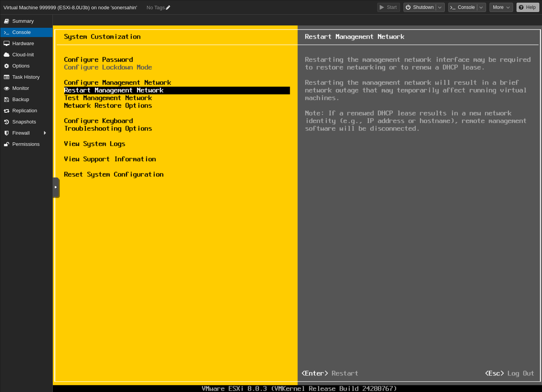Image resolution: width=542 pixels, height=392 pixels.
Task: Edit the VM tags with the pencil icon
Action: [167, 7]
